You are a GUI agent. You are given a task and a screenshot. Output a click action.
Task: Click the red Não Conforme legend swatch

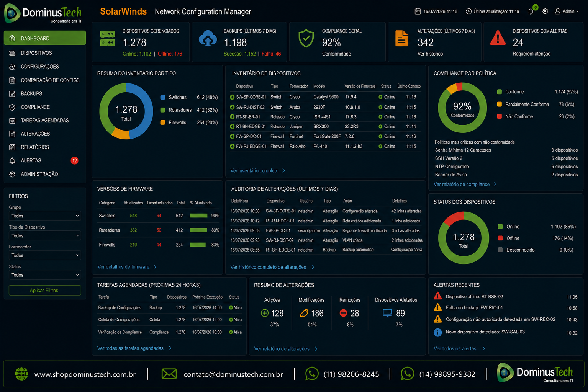point(500,116)
